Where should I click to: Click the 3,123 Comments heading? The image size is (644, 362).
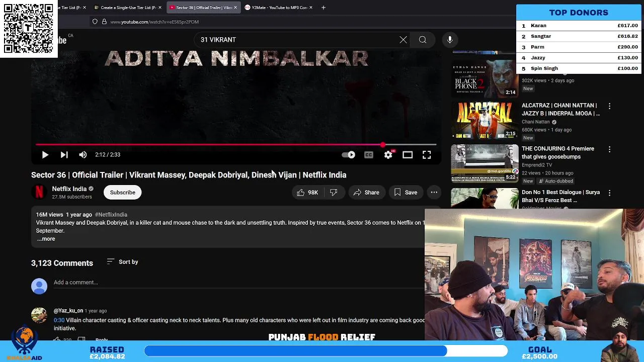62,263
